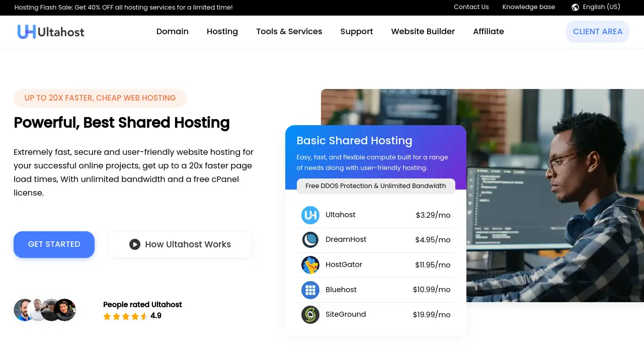Click the Ultahost $3.29/mo price

coord(433,215)
